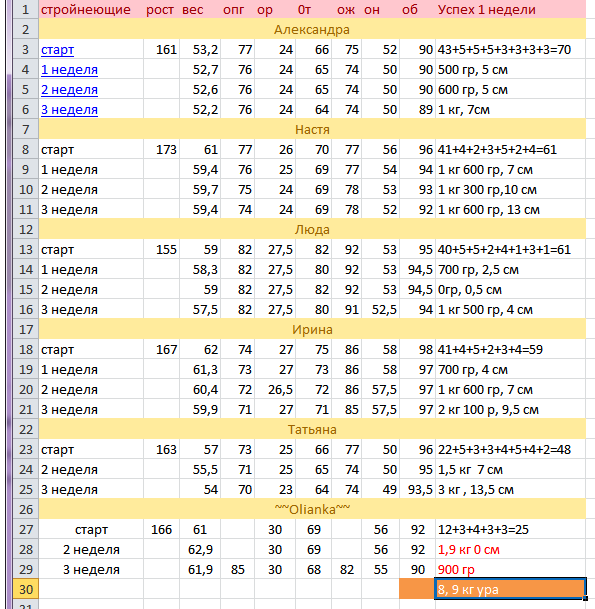Select the cell '2 кг 100 р, 9,5 см'
Screen dimensions: 595x609
coord(510,410)
